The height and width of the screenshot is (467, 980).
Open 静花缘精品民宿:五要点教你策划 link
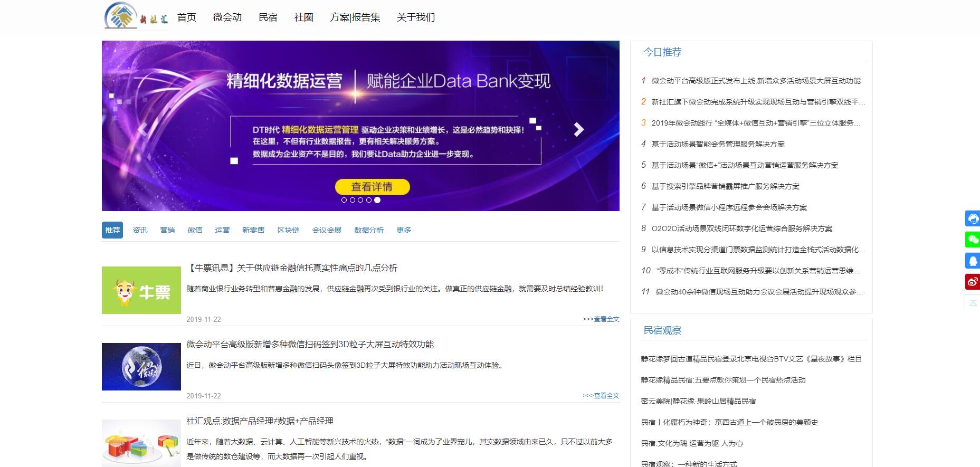[x=723, y=380]
